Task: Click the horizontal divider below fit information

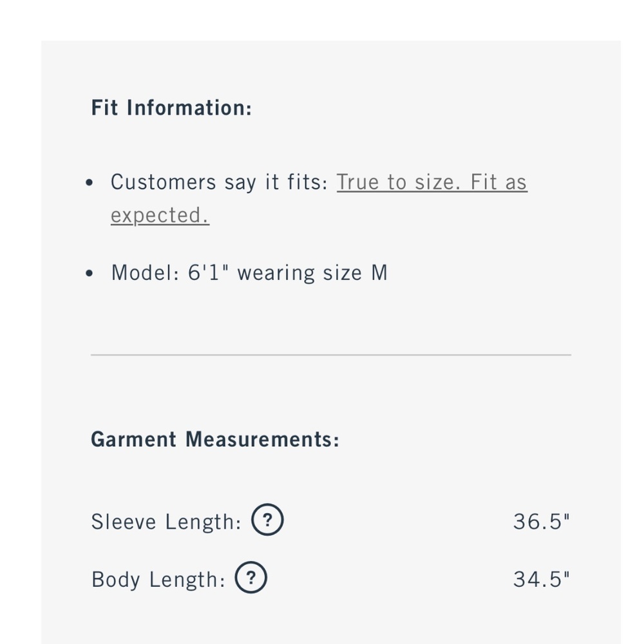Action: pyautogui.click(x=331, y=354)
